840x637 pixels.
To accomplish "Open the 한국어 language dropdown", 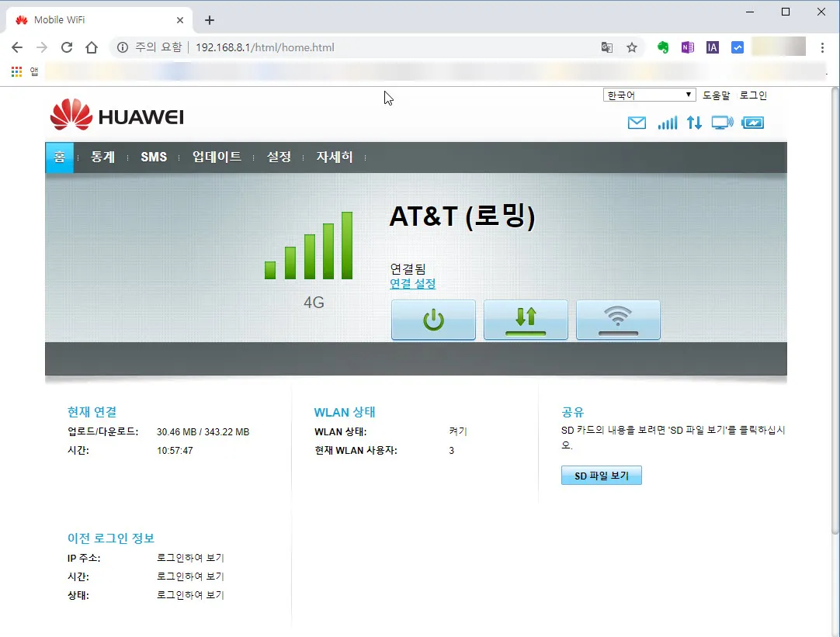I will click(x=649, y=94).
